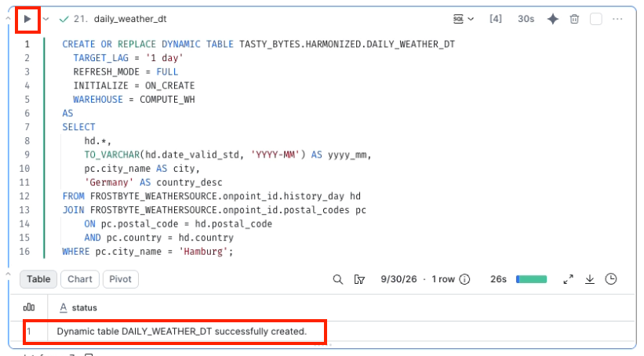Collapse the cell code using the top caret

tap(8, 19)
